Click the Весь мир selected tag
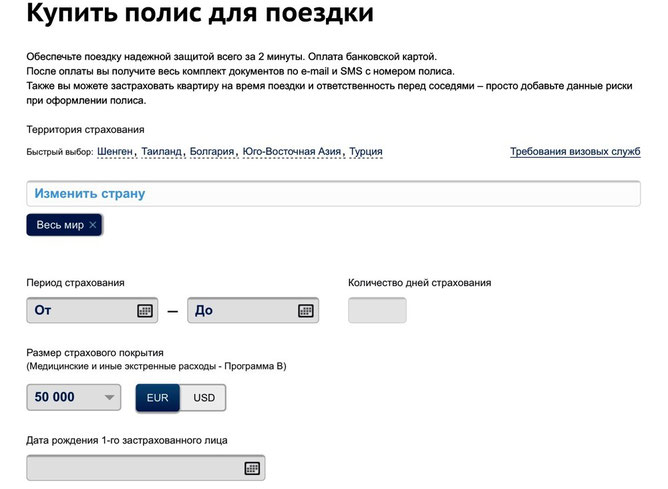Image resolution: width=668 pixels, height=489 pixels. [x=64, y=225]
